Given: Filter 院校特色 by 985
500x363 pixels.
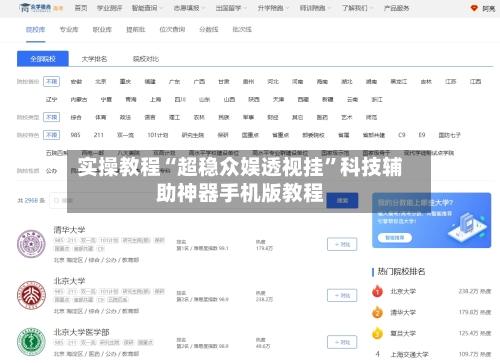Looking at the screenshot, I should [75, 135].
